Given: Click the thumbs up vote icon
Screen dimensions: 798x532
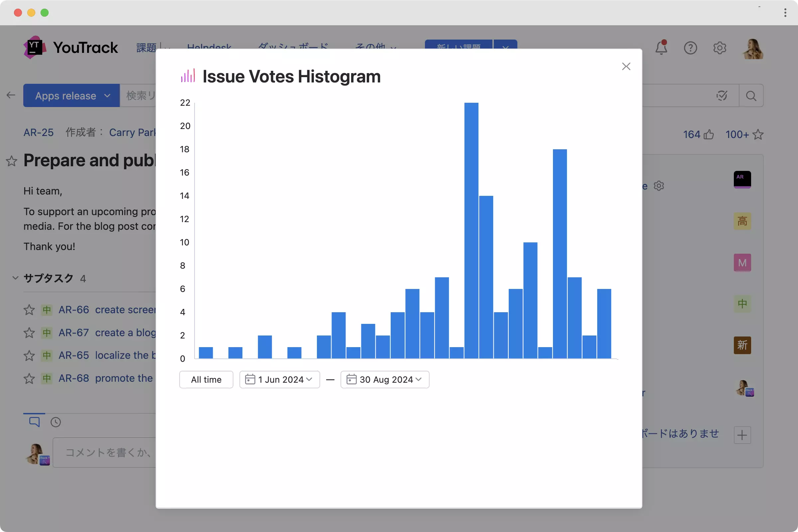Looking at the screenshot, I should point(709,135).
